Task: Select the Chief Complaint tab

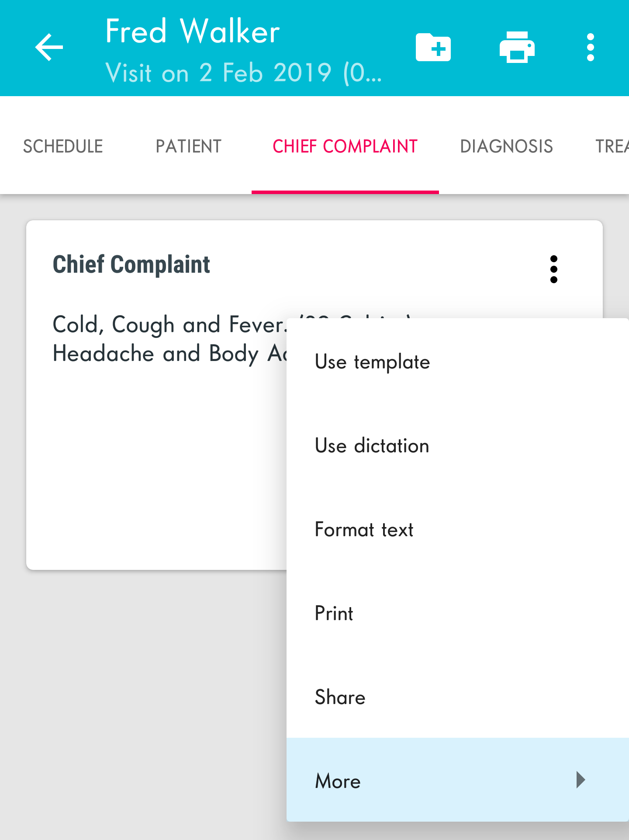Action: point(345,146)
